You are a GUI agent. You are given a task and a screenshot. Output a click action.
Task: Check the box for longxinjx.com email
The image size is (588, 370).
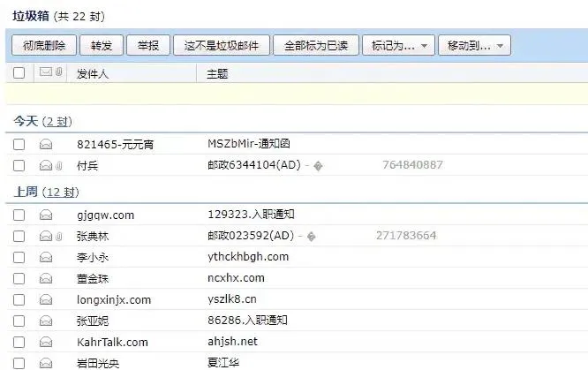(x=19, y=299)
